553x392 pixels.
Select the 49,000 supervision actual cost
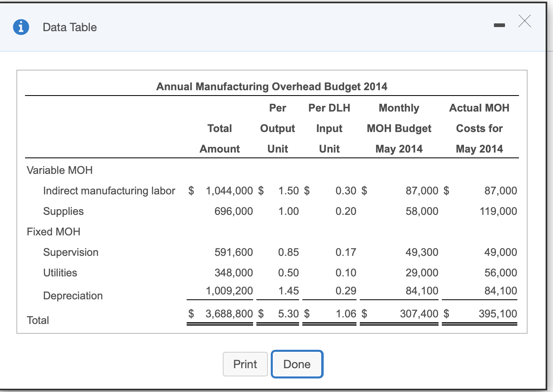[501, 252]
